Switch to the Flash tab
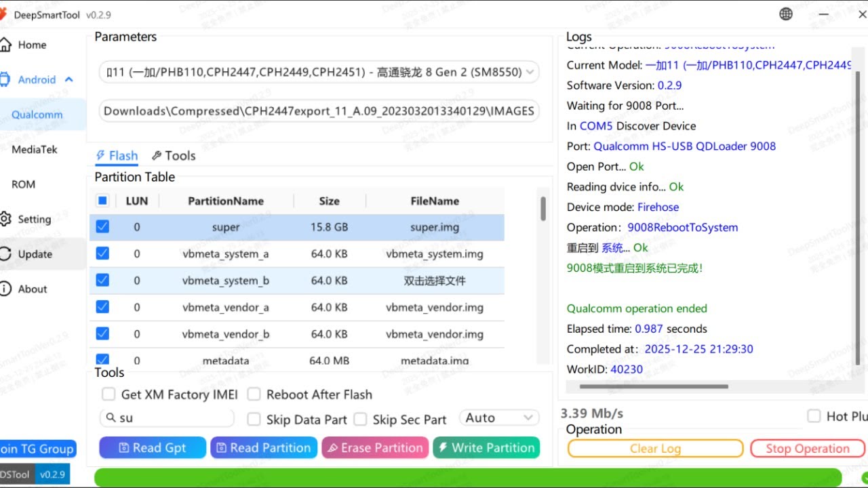Image resolution: width=868 pixels, height=488 pixels. [117, 156]
